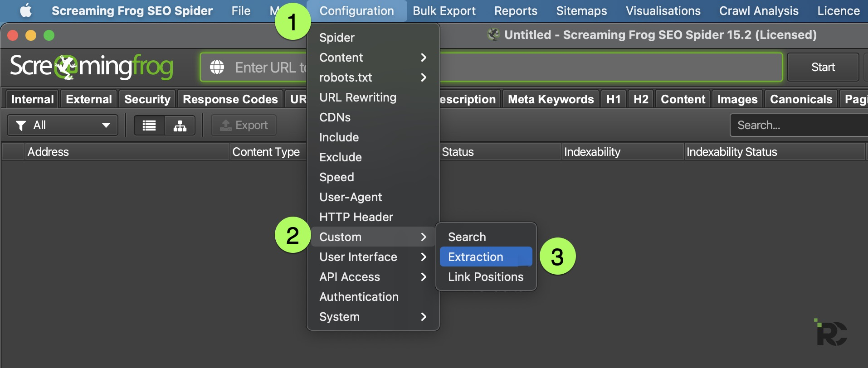Select URL Rewriting menu item
Image resolution: width=868 pixels, height=368 pixels.
point(373,97)
